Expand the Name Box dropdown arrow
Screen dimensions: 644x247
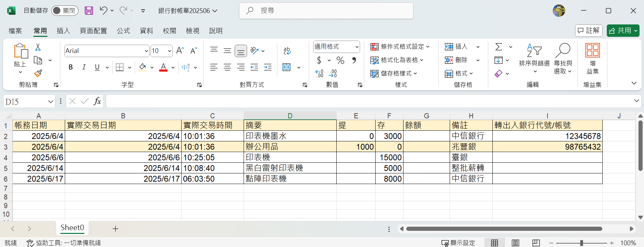(51, 101)
